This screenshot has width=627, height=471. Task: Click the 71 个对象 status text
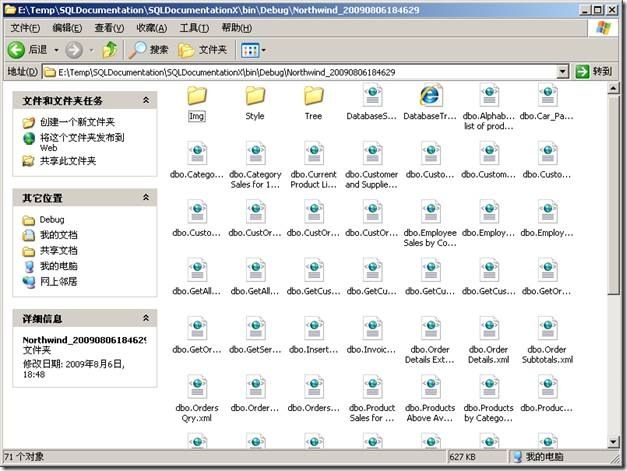[x=24, y=457]
